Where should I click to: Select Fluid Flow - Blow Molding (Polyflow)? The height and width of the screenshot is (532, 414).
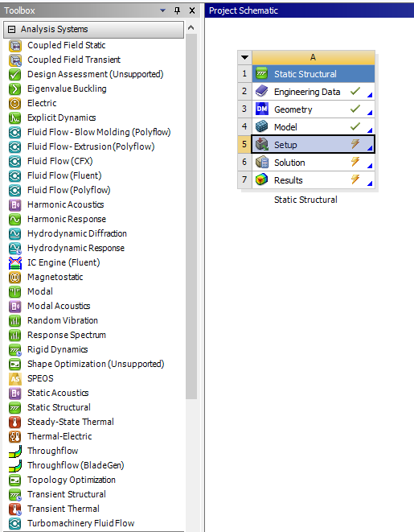tap(99, 132)
